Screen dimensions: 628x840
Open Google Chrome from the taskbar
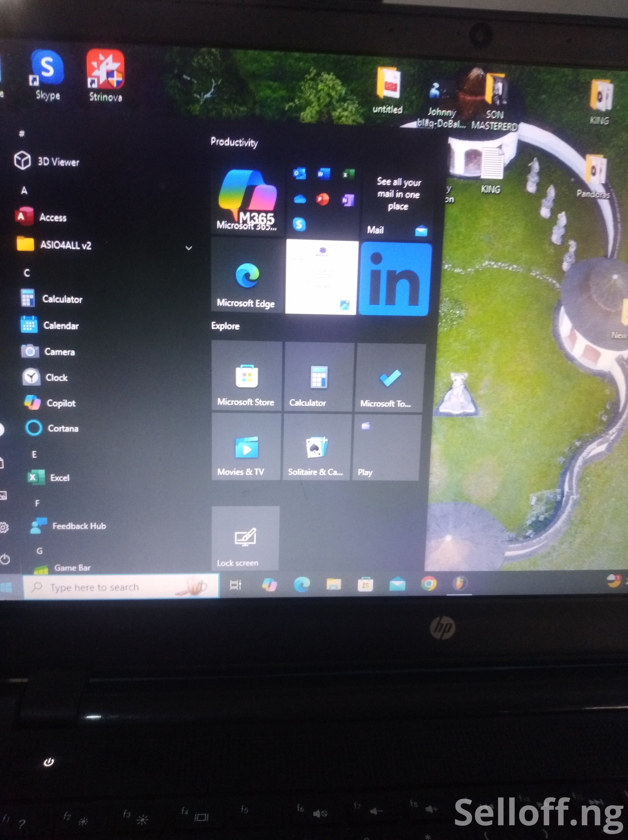(429, 583)
